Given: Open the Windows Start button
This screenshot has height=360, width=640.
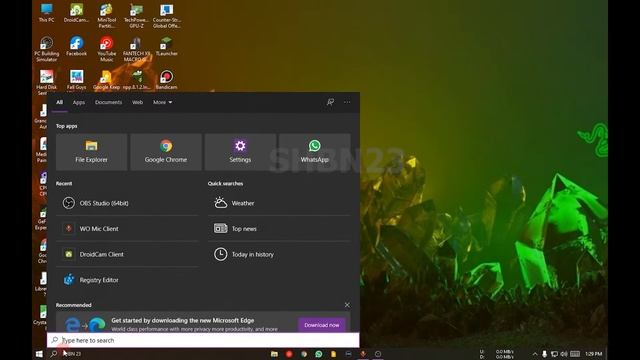Looking at the screenshot, I should [x=39, y=354].
